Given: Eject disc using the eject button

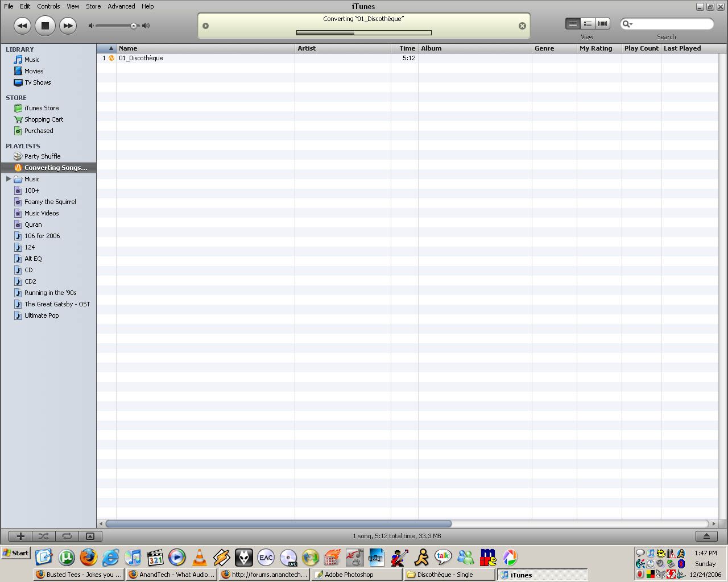Looking at the screenshot, I should (x=706, y=536).
